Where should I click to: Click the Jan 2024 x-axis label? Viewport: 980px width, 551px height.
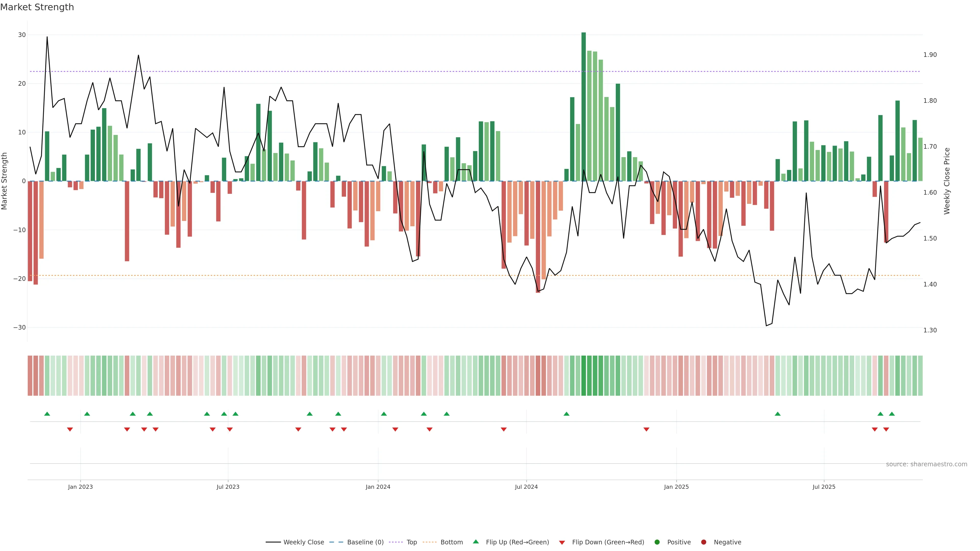pyautogui.click(x=378, y=487)
